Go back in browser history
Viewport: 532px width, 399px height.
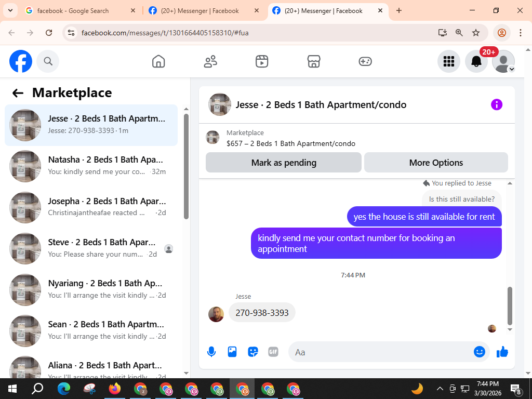(x=11, y=33)
